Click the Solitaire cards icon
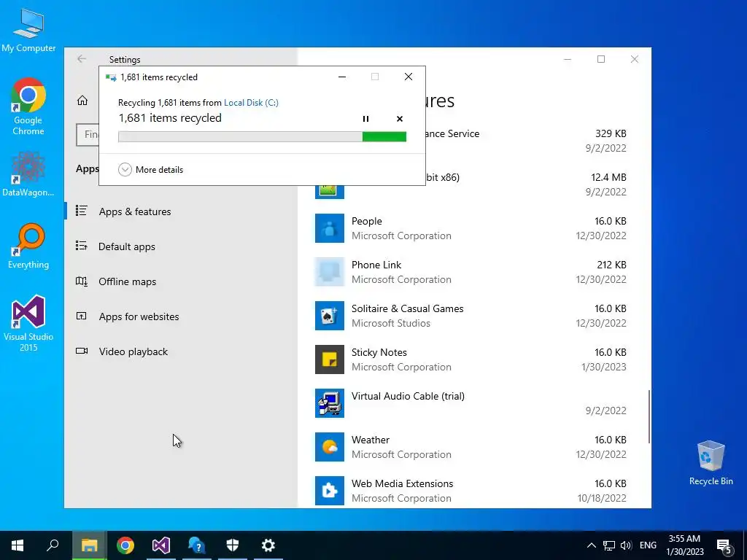The image size is (747, 560). coord(330,316)
